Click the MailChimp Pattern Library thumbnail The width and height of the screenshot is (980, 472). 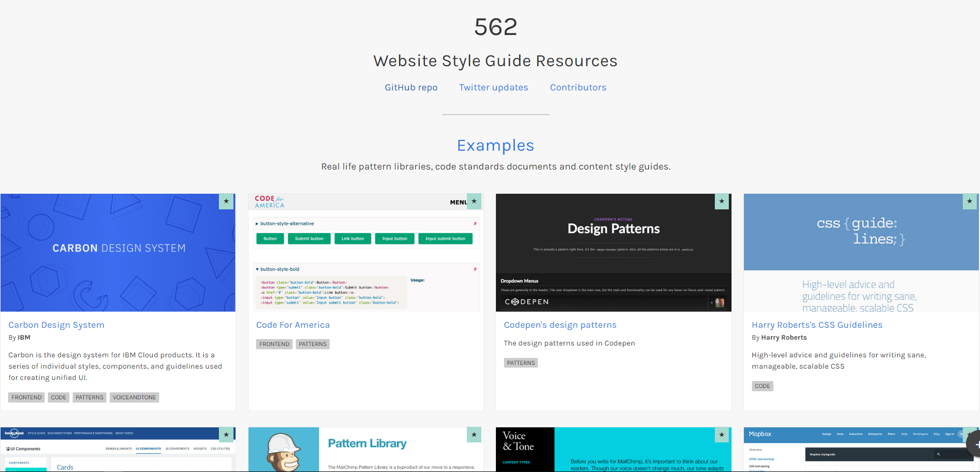point(366,450)
